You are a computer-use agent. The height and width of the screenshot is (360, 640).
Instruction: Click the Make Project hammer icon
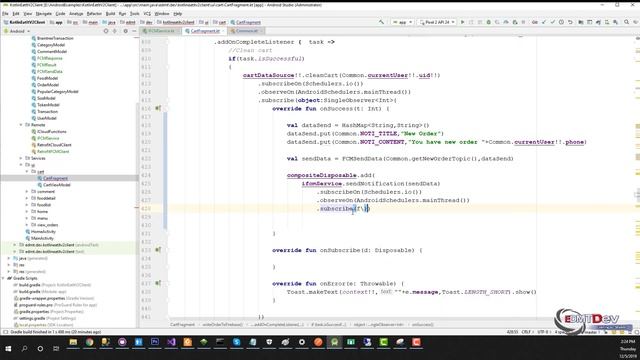pos(381,22)
